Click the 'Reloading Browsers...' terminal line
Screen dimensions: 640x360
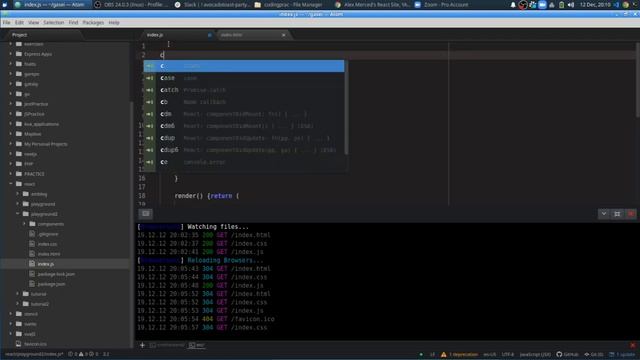pyautogui.click(x=200, y=260)
